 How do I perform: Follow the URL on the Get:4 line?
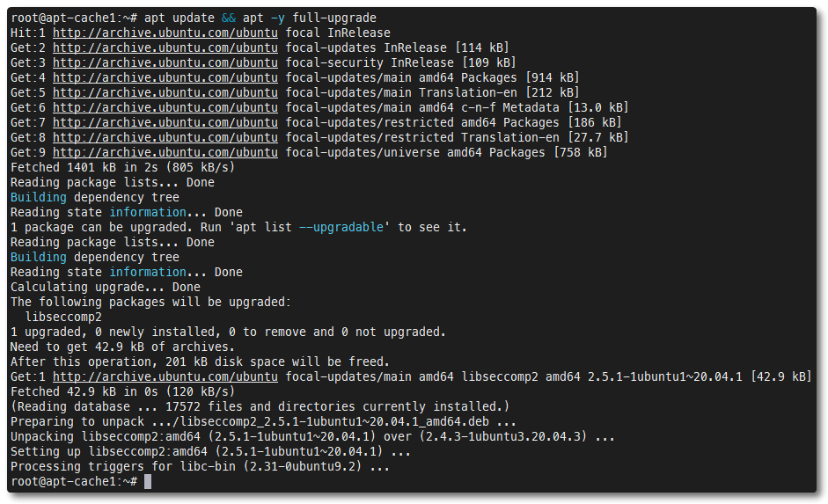point(165,77)
